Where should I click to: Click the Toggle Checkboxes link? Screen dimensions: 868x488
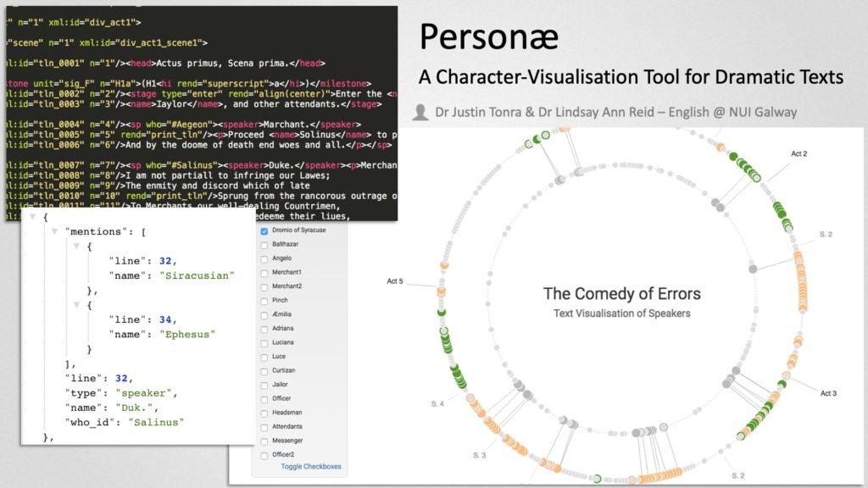[310, 467]
